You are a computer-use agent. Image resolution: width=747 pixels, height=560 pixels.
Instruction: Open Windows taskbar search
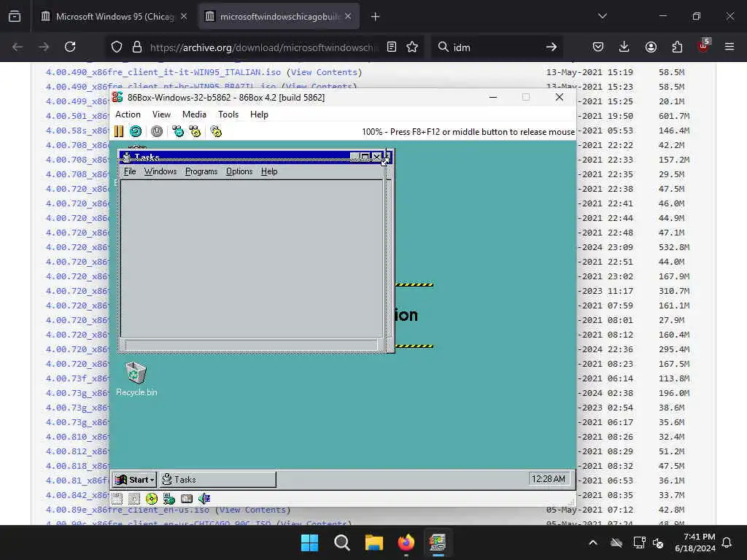pos(341,542)
